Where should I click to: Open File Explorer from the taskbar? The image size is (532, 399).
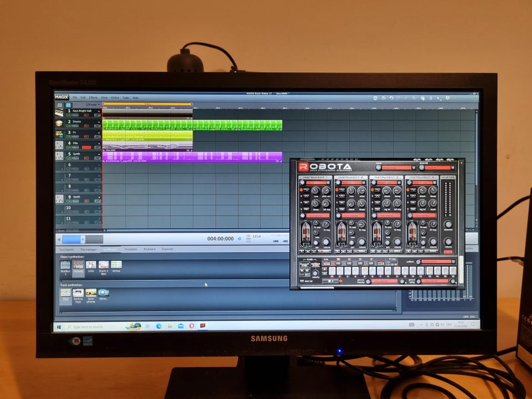coord(170,326)
